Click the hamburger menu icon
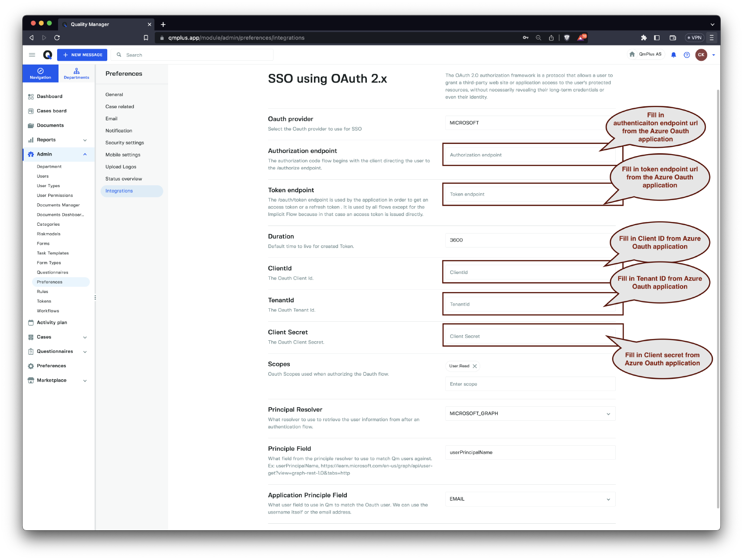This screenshot has height=560, width=743. click(x=32, y=55)
